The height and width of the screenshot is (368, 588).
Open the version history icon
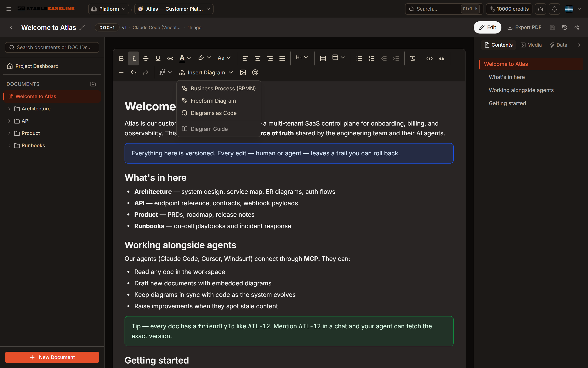click(565, 28)
